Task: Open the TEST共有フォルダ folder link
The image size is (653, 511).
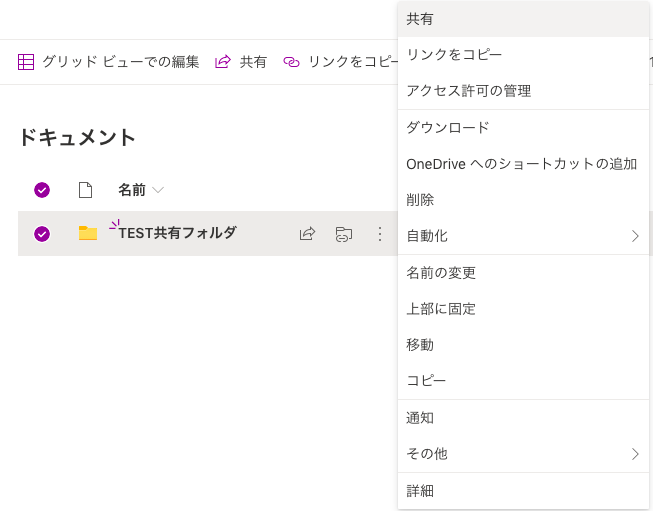Action: tap(178, 233)
